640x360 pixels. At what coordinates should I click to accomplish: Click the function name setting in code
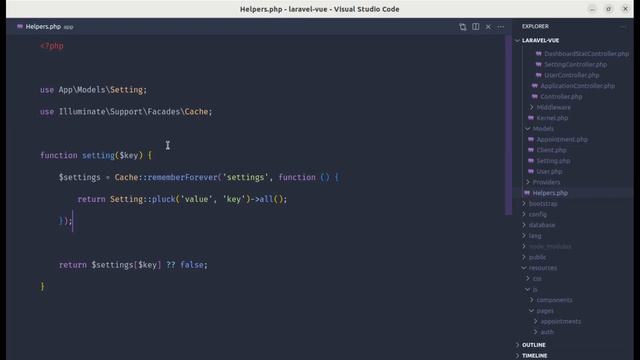pyautogui.click(x=98, y=155)
